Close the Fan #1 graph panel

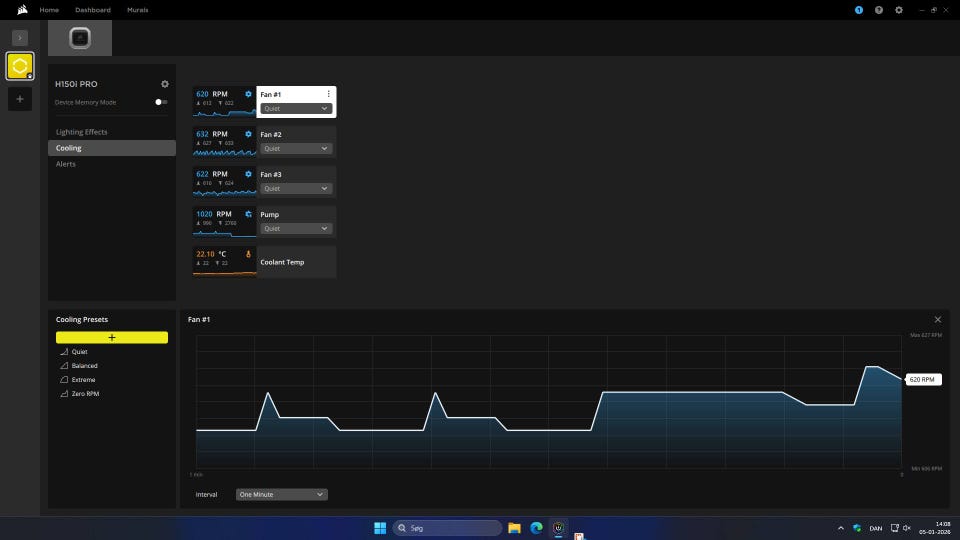tap(937, 320)
